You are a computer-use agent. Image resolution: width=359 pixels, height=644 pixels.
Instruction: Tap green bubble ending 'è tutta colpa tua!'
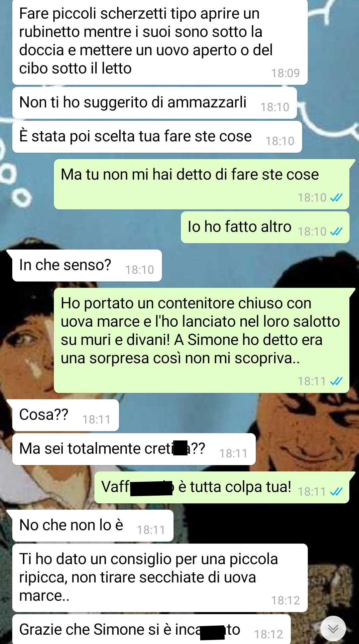point(222,487)
